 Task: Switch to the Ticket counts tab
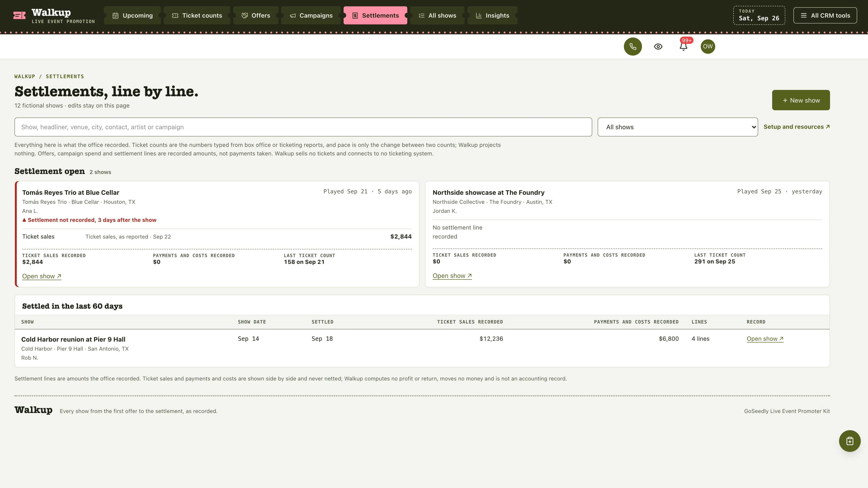(197, 16)
